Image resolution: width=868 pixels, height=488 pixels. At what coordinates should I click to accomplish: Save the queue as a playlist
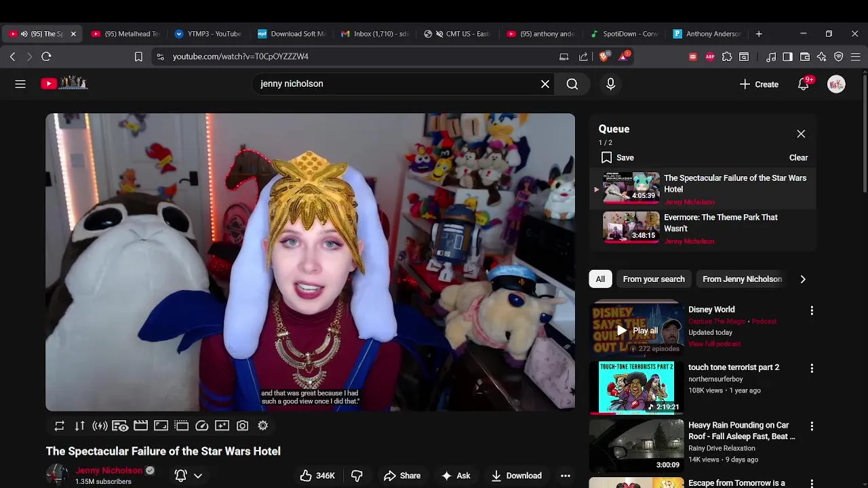click(617, 157)
